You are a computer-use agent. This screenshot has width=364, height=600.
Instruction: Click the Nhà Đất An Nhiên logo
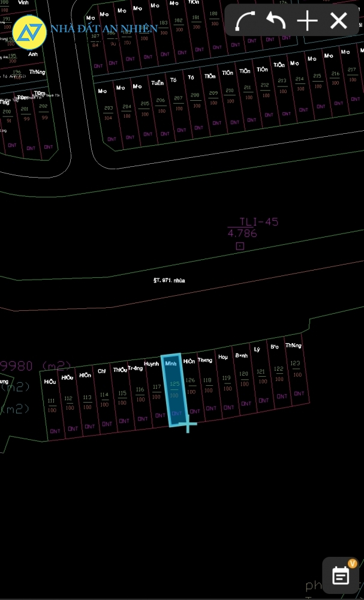pos(30,31)
